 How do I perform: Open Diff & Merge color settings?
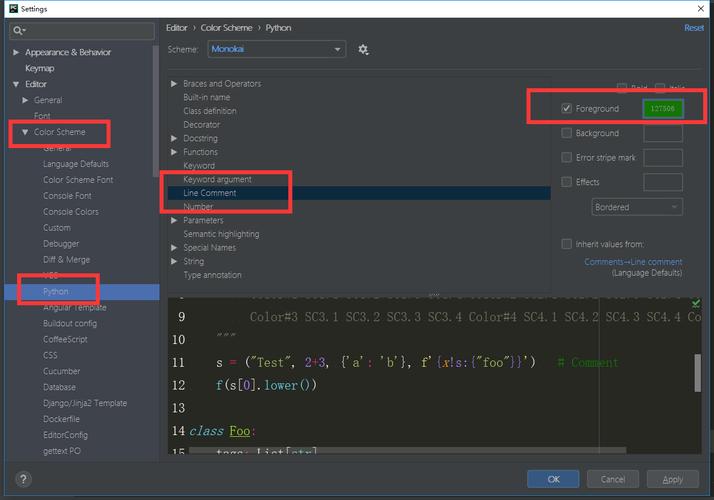point(66,260)
